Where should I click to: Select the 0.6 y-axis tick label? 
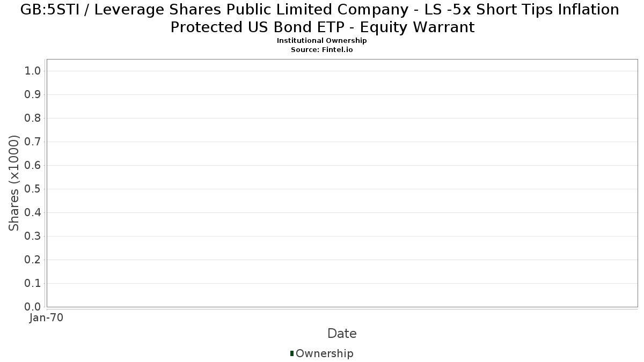33,166
